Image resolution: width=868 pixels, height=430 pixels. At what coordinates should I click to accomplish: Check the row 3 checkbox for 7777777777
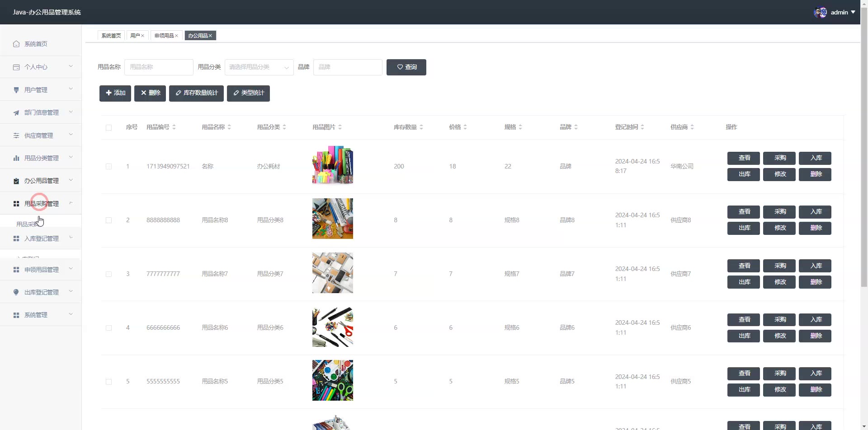tap(108, 274)
